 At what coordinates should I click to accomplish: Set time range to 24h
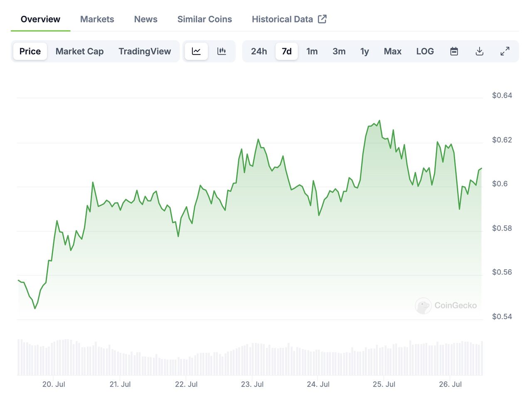click(x=259, y=51)
